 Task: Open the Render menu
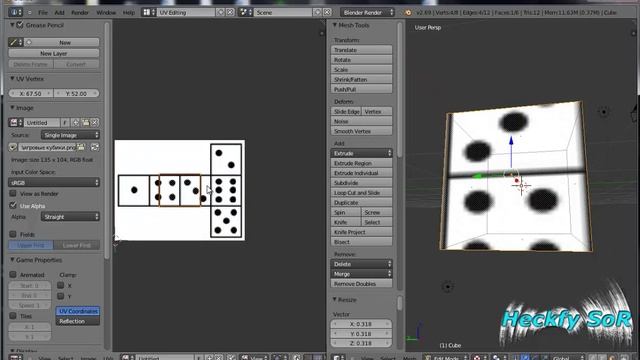pyautogui.click(x=80, y=13)
